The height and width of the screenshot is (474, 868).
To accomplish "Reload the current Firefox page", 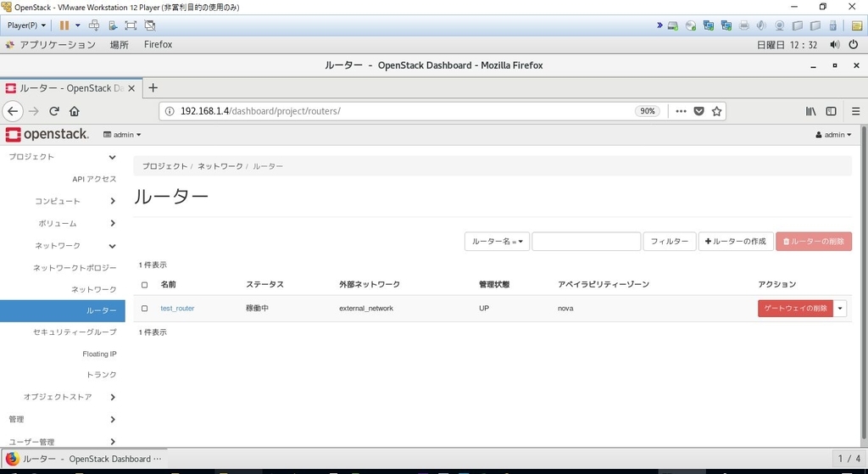I will click(54, 111).
